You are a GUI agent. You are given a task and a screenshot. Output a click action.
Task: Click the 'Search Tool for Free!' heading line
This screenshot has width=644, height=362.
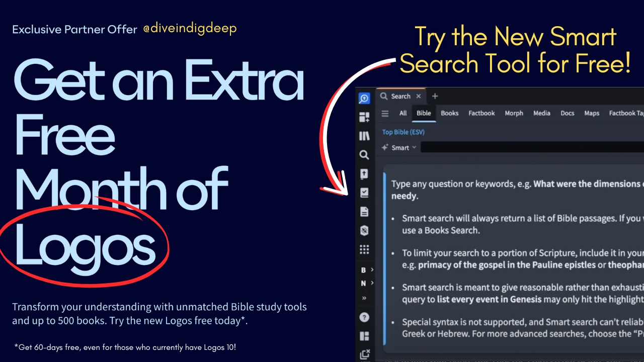515,64
